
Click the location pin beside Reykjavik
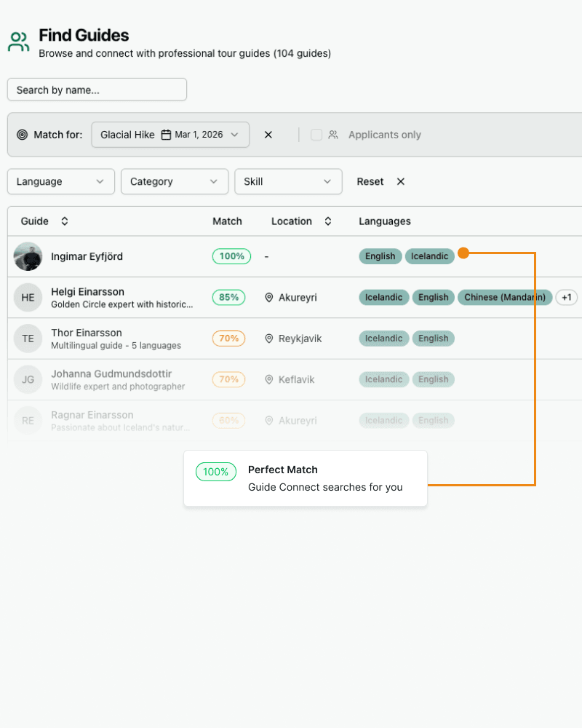pos(269,339)
